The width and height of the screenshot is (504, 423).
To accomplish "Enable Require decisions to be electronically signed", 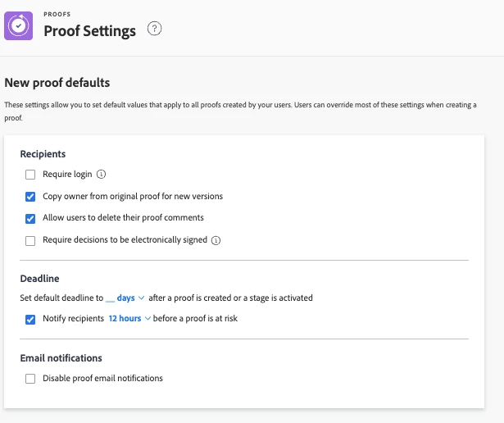I will pos(30,240).
